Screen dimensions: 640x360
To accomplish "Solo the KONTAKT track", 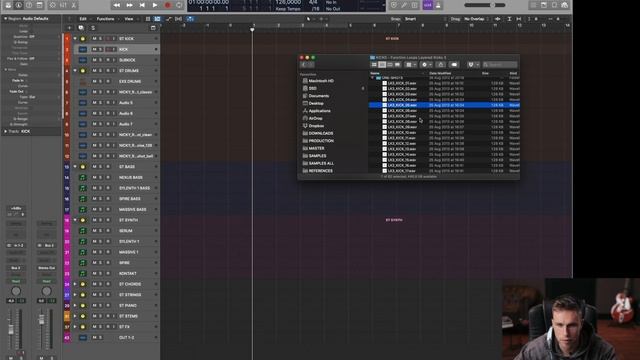I will click(100, 273).
